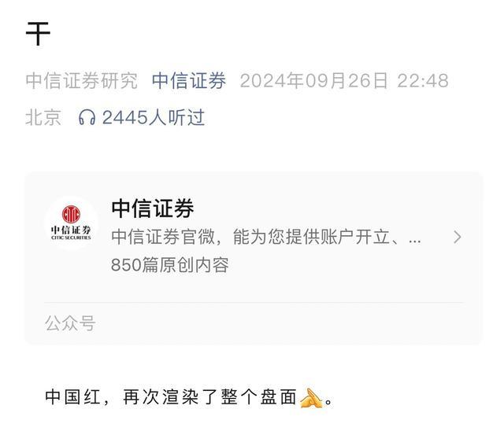
Task: Open the blue 中信证券 account link
Action: click(x=189, y=80)
